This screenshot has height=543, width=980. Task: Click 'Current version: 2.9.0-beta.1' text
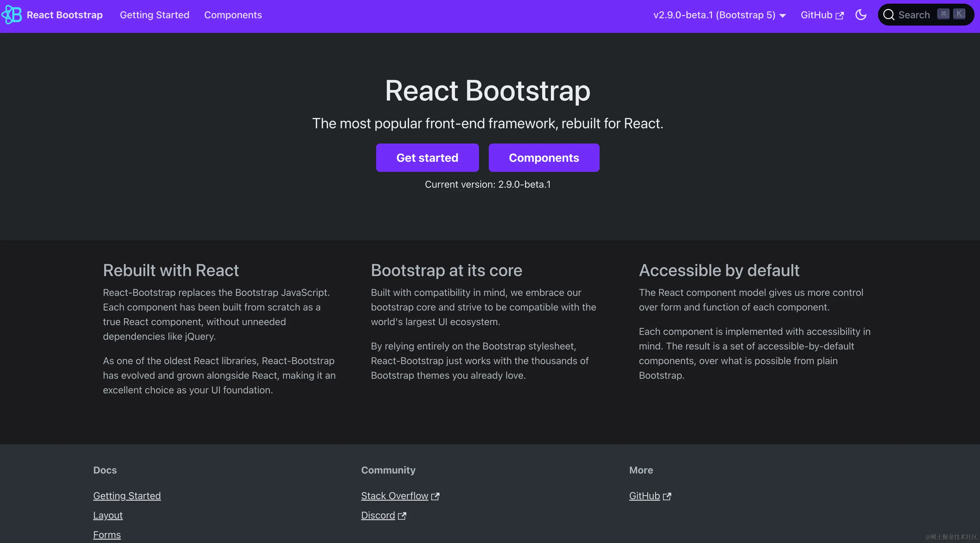click(x=488, y=184)
